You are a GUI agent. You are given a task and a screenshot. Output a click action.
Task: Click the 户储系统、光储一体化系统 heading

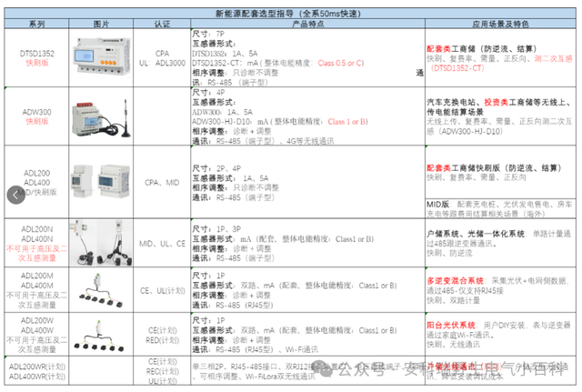coord(476,234)
